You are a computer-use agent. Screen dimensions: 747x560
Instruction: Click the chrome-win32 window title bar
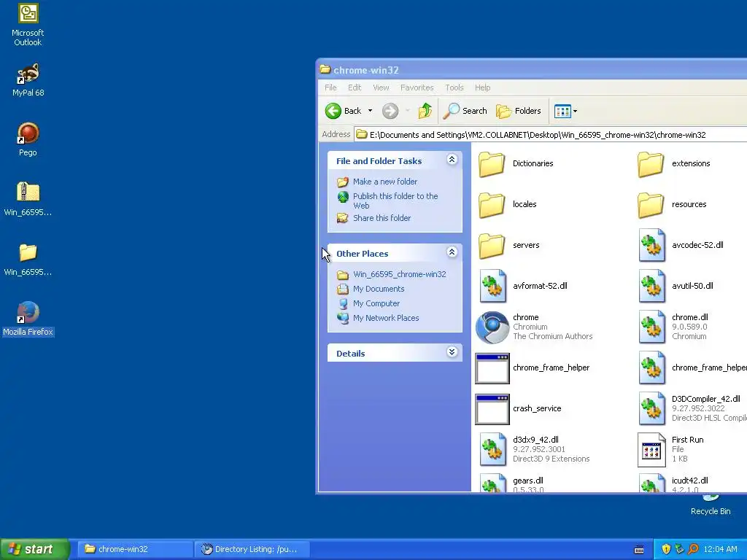[531, 70]
